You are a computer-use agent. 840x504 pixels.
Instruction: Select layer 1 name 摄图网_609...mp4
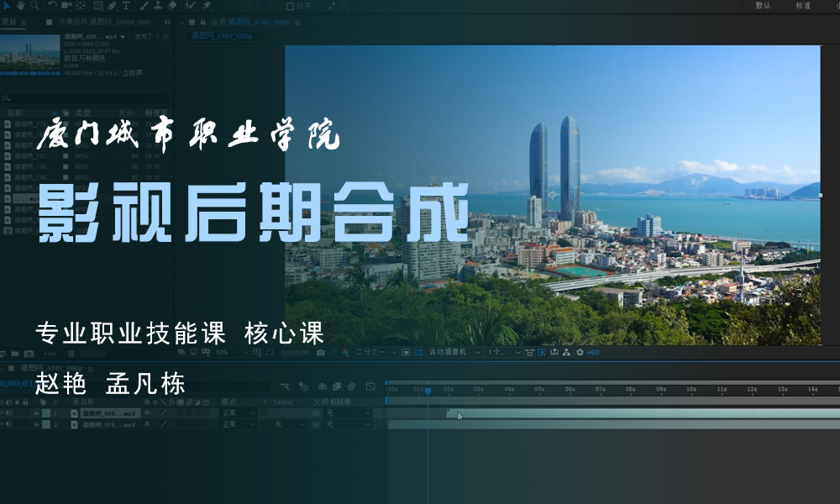(x=109, y=413)
